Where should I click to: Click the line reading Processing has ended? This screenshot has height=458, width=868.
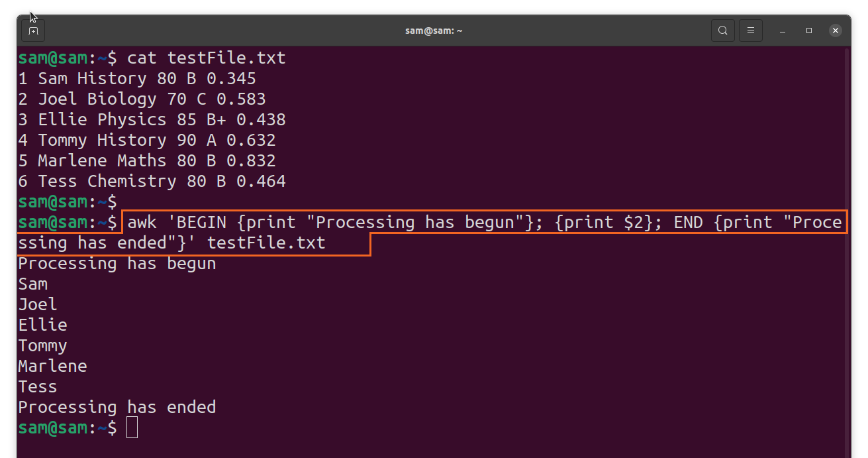pos(117,407)
